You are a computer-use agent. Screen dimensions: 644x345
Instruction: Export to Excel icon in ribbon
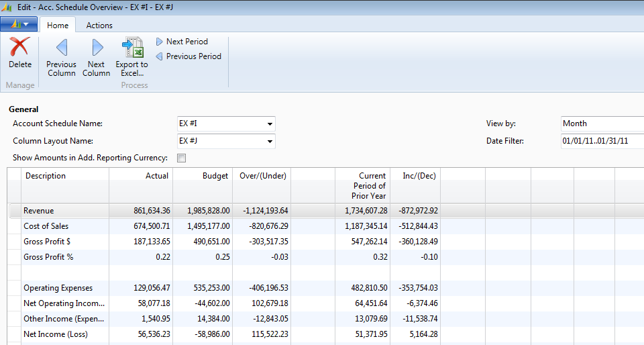coord(131,48)
